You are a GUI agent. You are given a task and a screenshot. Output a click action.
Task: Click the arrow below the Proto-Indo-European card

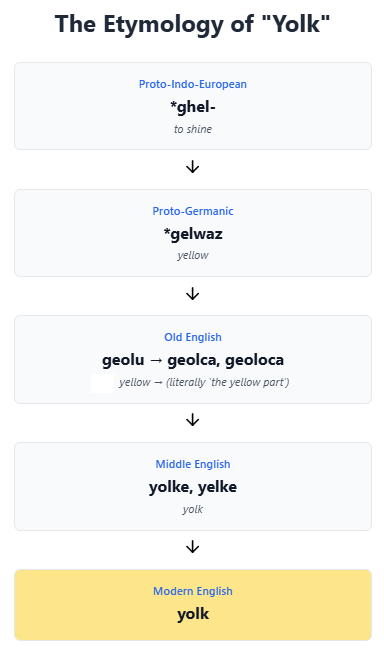point(192,168)
